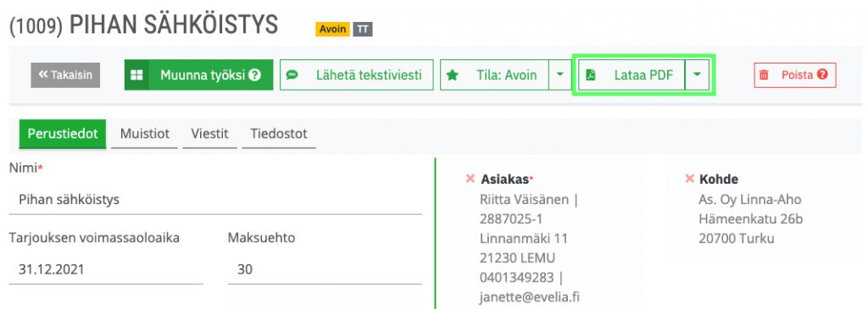This screenshot has width=868, height=309.
Task: Click the Tarjouksen voimassaoloaika date field
Action: (x=106, y=270)
